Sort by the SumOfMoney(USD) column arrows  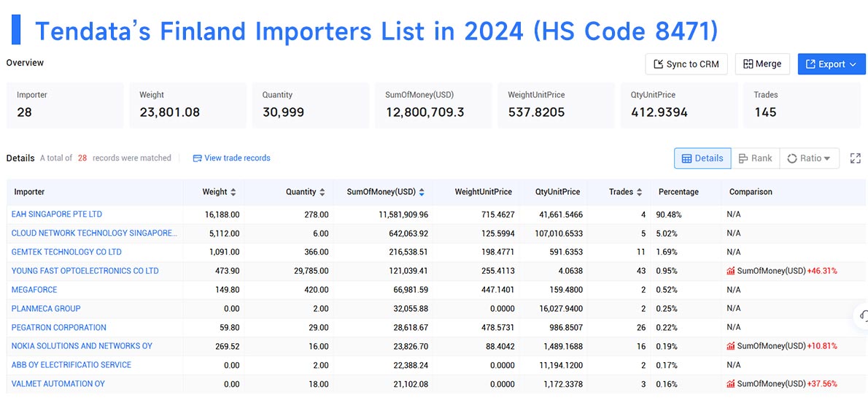(422, 192)
